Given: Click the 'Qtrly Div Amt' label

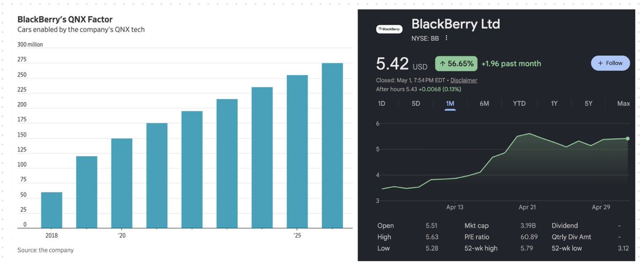Looking at the screenshot, I should coord(573,237).
